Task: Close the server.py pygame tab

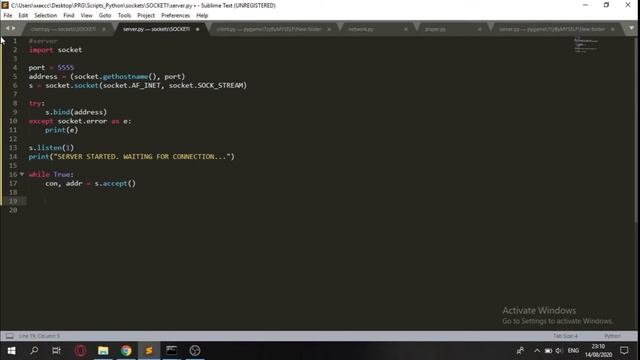Action: coord(613,29)
